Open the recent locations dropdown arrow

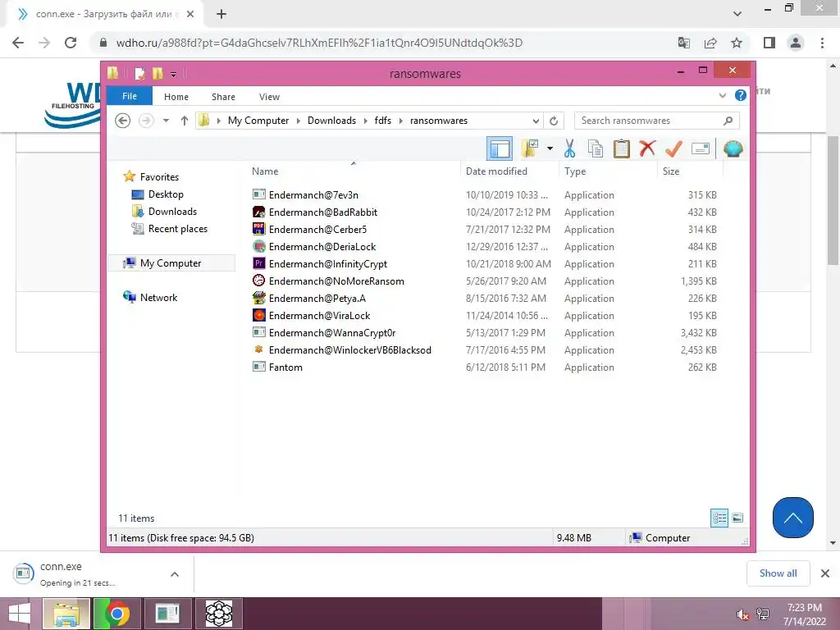[x=166, y=121]
